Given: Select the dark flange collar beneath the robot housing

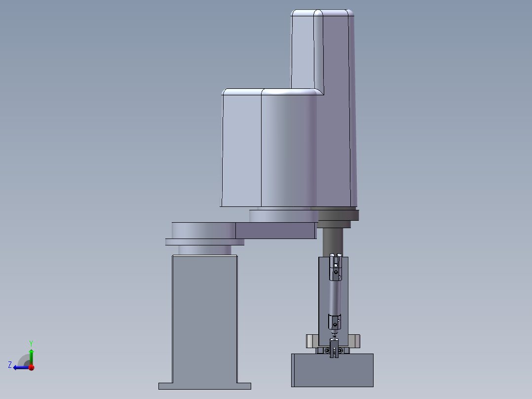Looking at the screenshot, I should (338, 215).
